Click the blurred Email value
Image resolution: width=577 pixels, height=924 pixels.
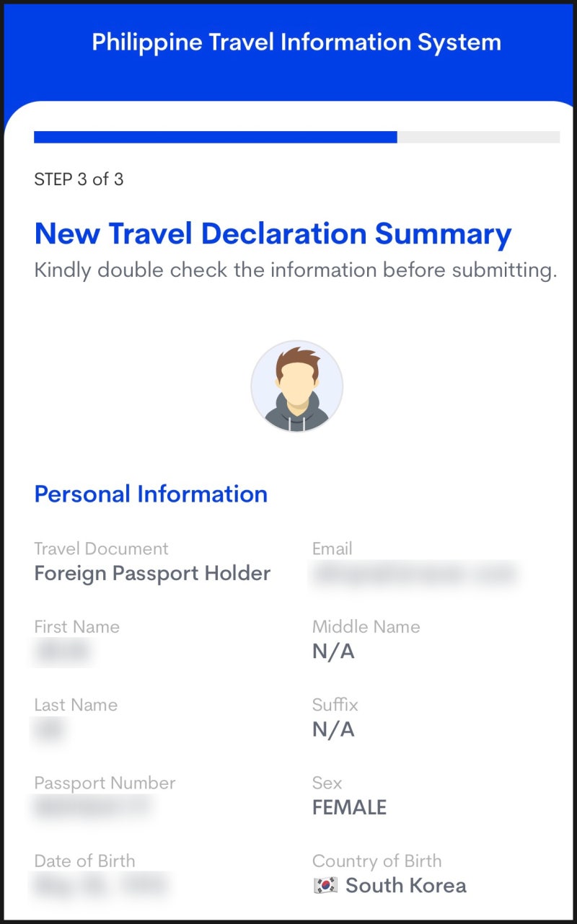tap(415, 574)
